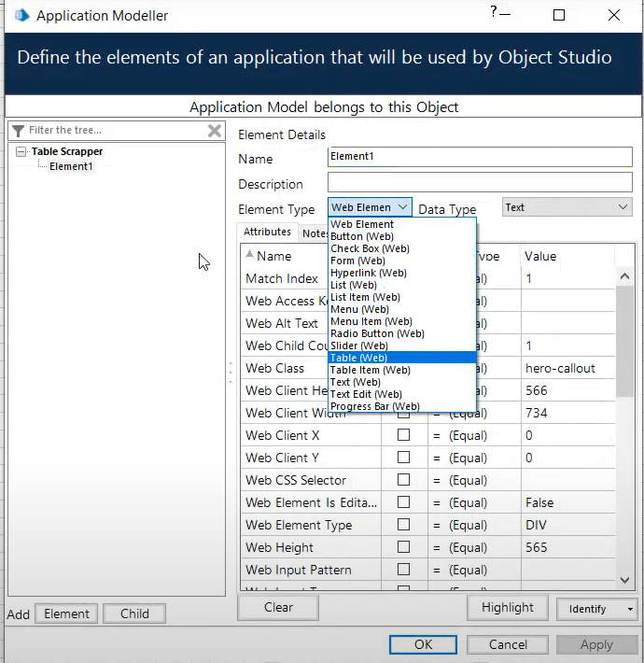Image resolution: width=644 pixels, height=663 pixels.
Task: Click the attributes list scrollbar thumb
Action: (625, 341)
